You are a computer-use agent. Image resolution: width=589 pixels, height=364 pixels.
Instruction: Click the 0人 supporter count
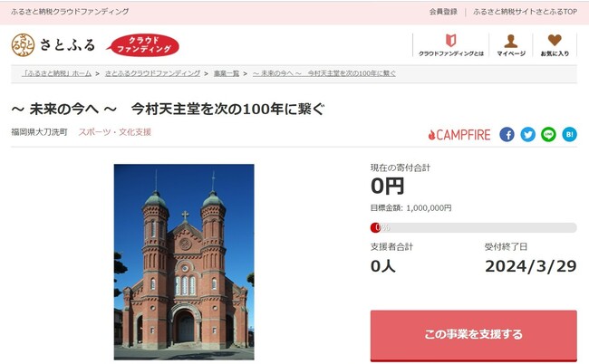382,266
